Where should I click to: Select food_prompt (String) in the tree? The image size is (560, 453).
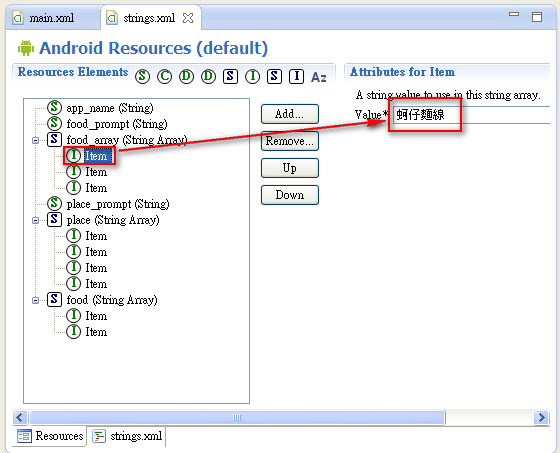point(107,124)
